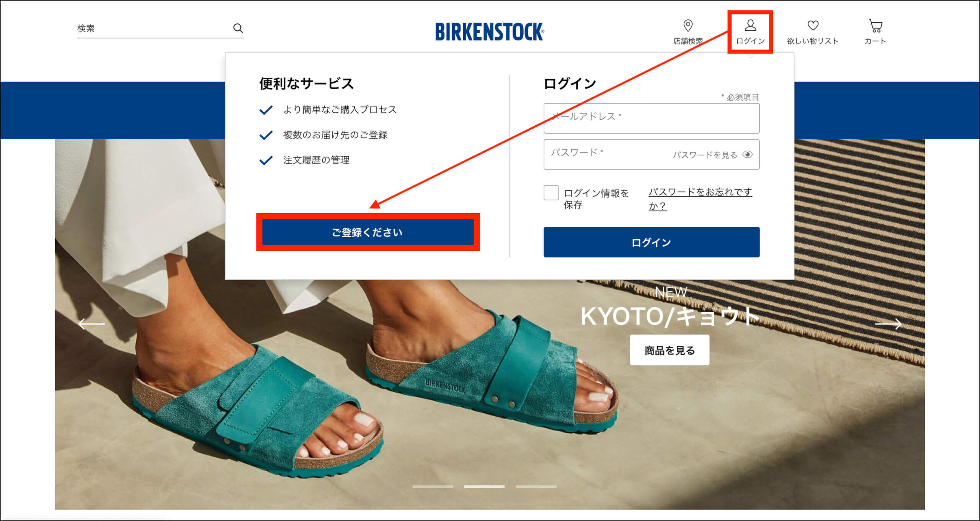Click the 検索 search text field

(153, 28)
